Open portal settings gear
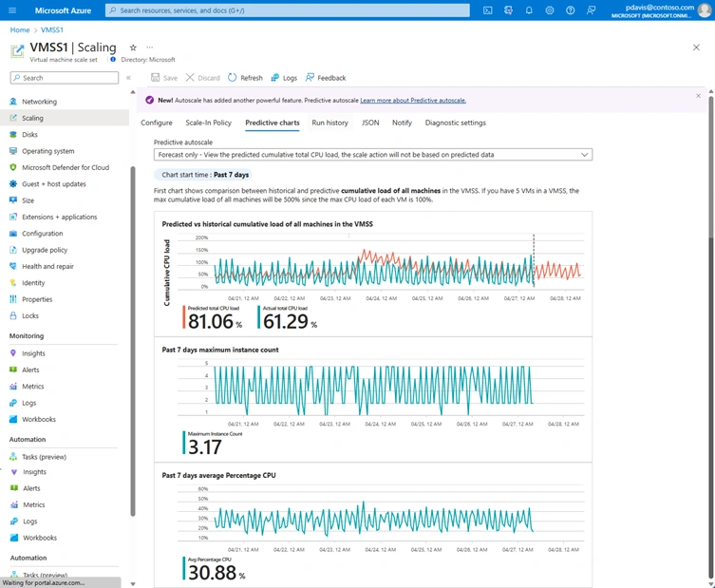Image resolution: width=715 pixels, height=588 pixels. (x=550, y=10)
